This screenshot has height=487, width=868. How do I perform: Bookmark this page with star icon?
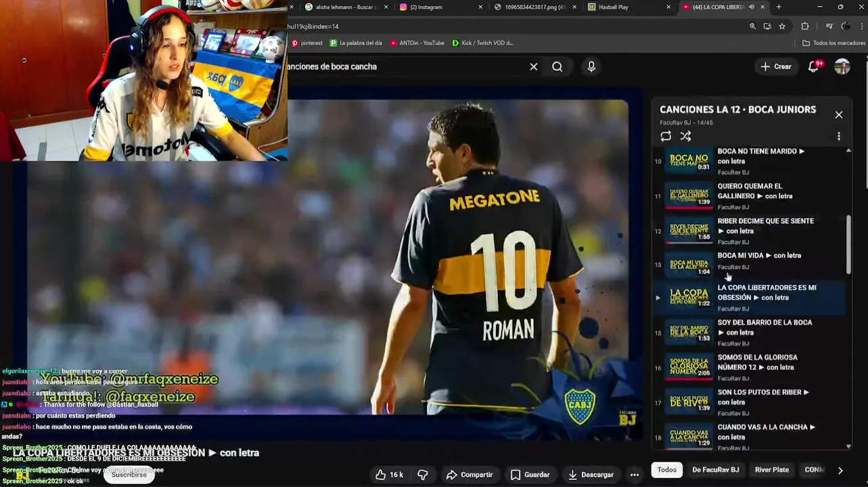point(782,26)
